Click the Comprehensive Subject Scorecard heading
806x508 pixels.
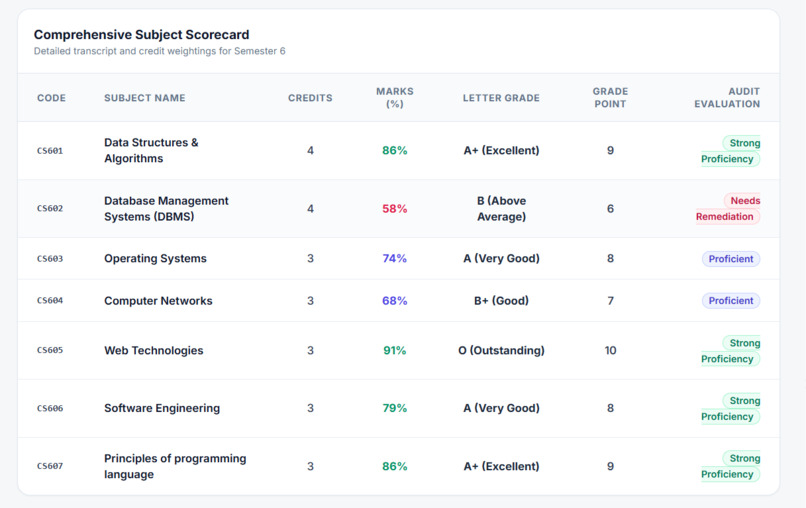pyautogui.click(x=141, y=34)
